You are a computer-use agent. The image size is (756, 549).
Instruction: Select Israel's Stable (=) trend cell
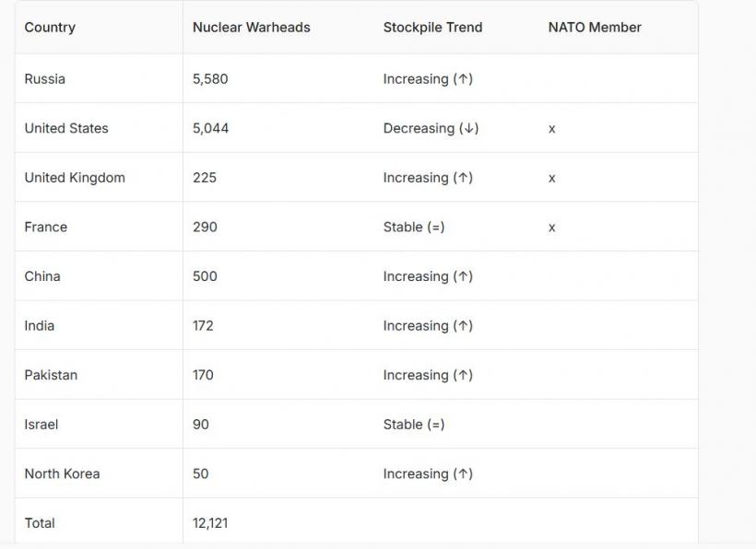pyautogui.click(x=414, y=425)
